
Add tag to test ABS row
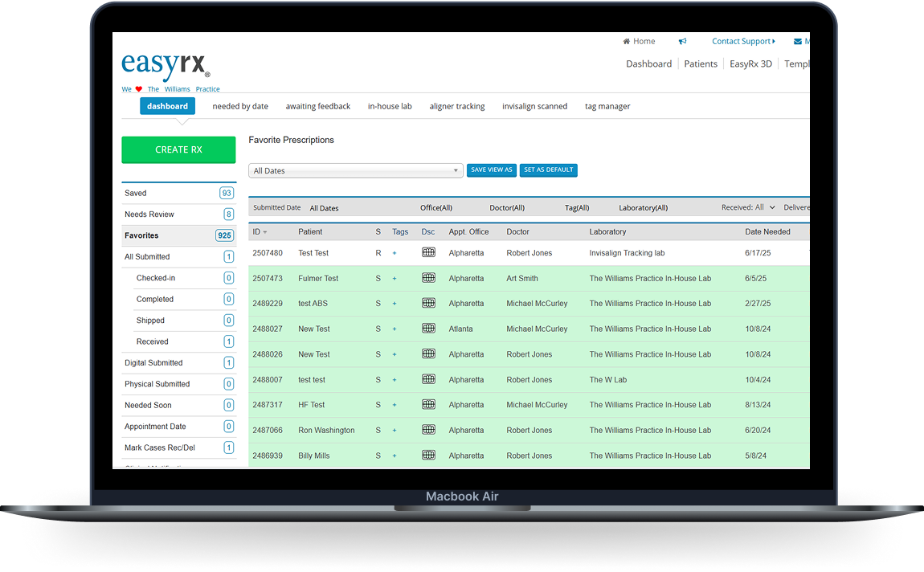point(395,304)
